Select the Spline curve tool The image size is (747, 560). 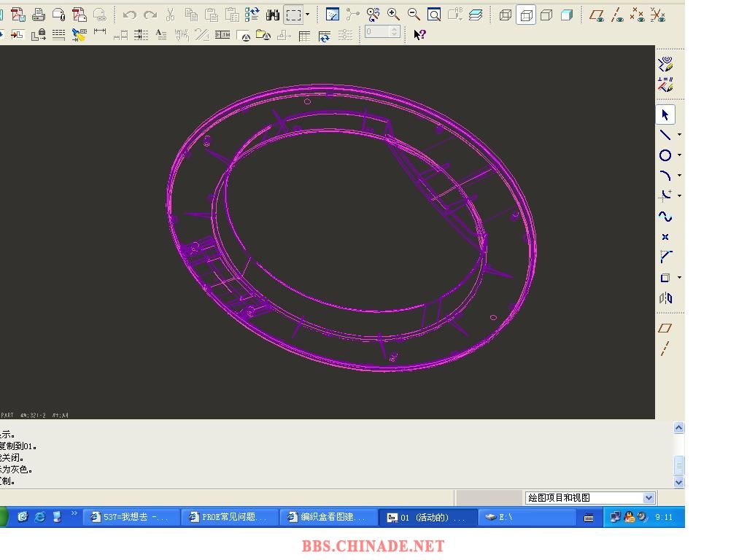pos(665,216)
